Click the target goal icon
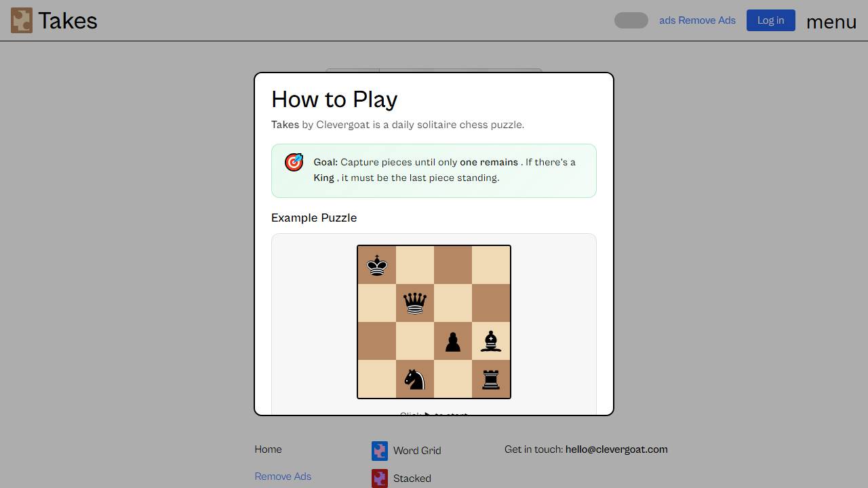Image resolution: width=868 pixels, height=488 pixels. 294,163
